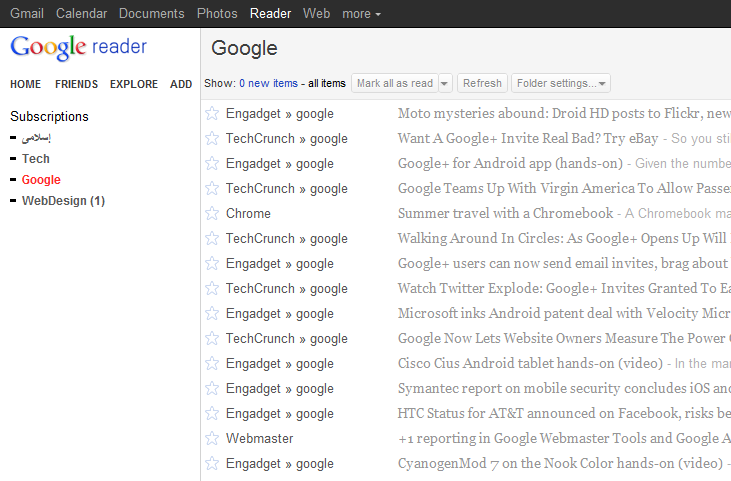Open Google+ users can now send invites
This screenshot has height=481, width=731.
tap(564, 263)
